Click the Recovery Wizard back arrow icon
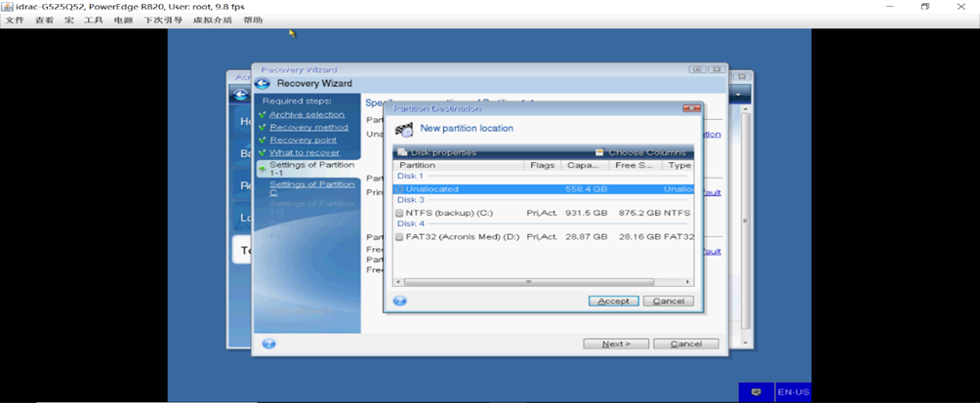 263,84
